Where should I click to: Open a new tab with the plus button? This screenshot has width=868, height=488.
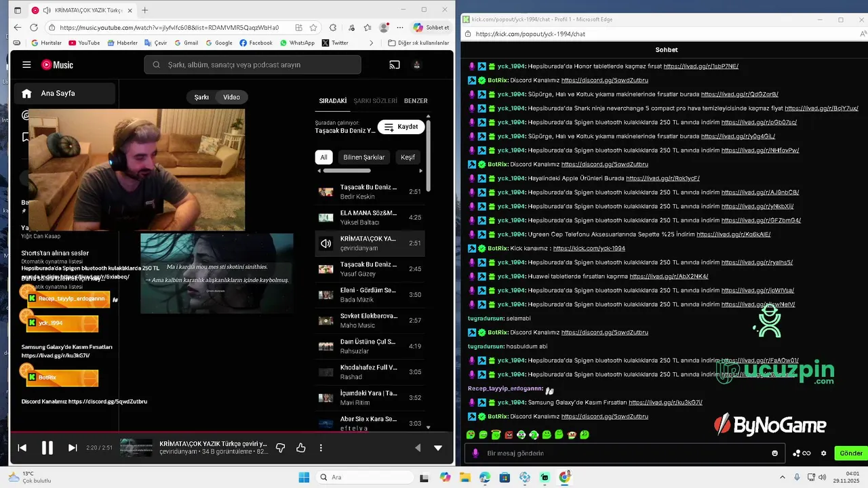point(144,10)
